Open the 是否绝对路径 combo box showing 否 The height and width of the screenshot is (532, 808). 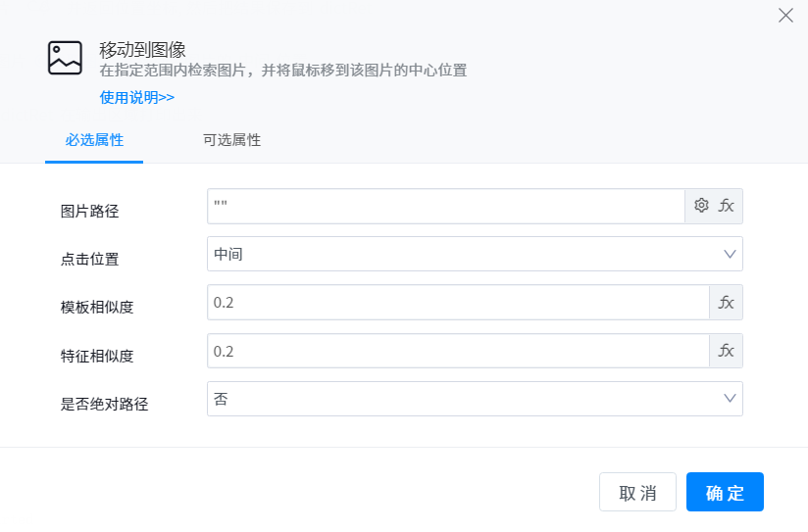pos(461,399)
